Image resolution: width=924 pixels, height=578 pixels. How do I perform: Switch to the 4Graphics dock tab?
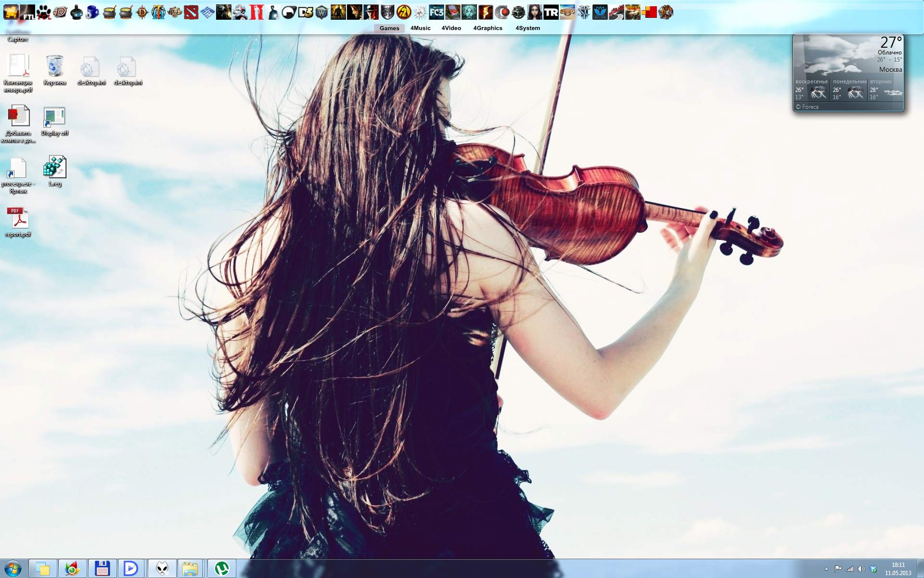coord(488,28)
